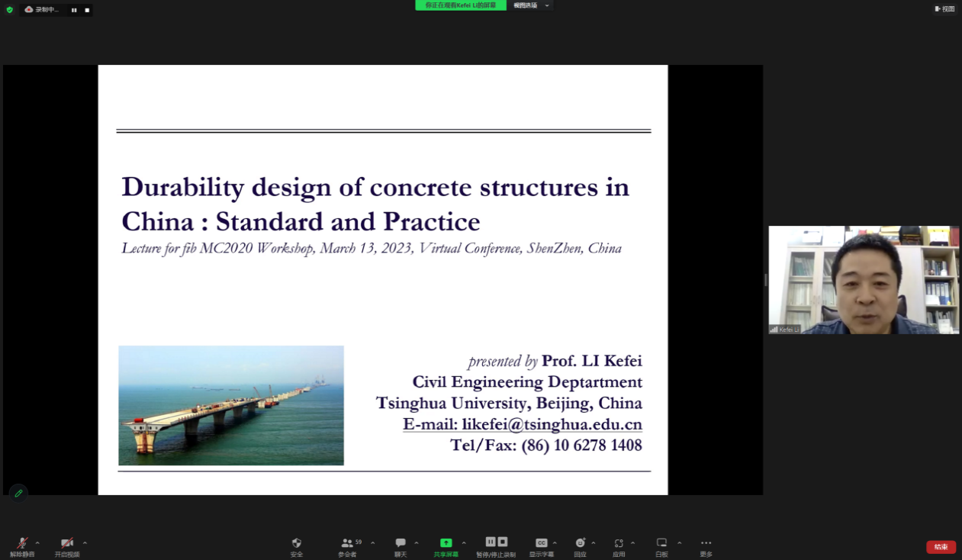The width and height of the screenshot is (962, 560).
Task: Open the Apps icon
Action: pos(619,544)
